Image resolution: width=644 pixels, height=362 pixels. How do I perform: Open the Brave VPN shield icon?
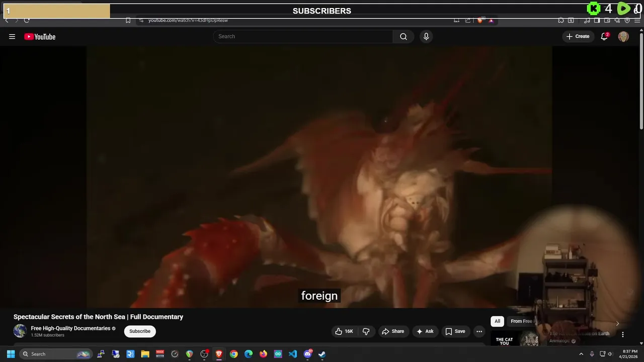627,20
